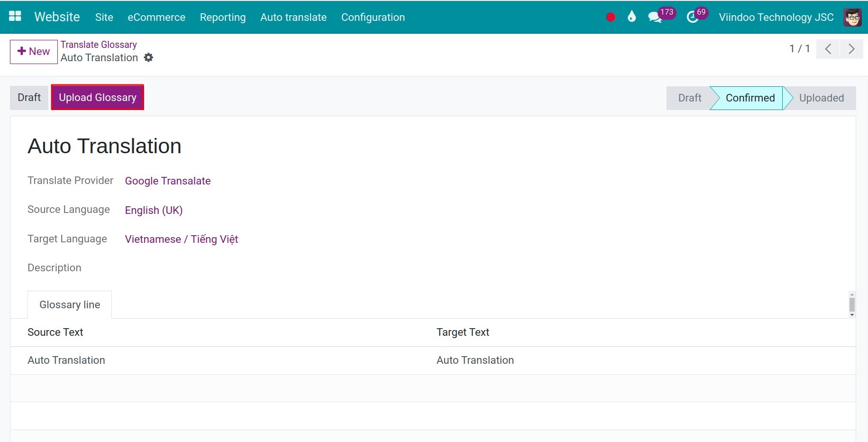Open the Auto translate menu
This screenshot has width=868, height=442.
coord(293,17)
